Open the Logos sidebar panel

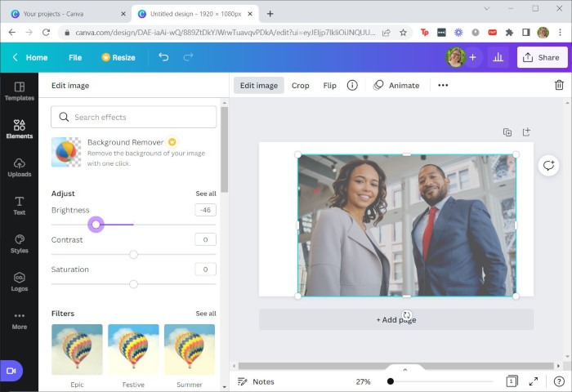(x=20, y=282)
